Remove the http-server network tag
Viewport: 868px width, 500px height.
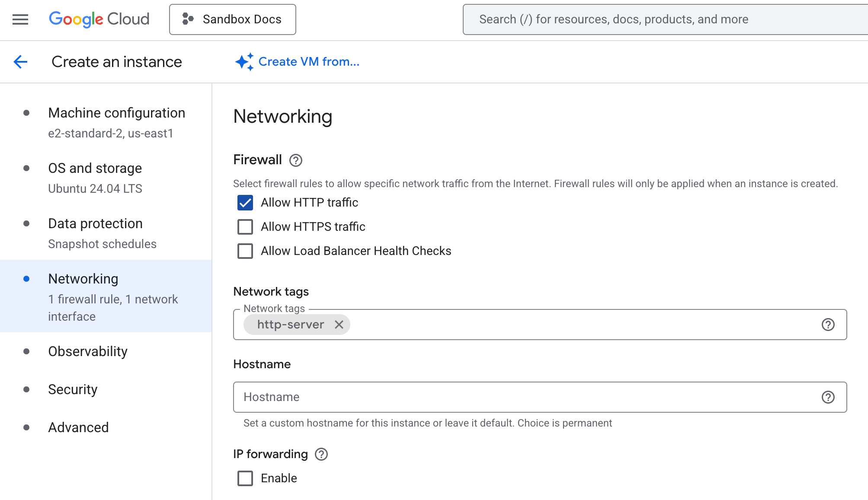tap(340, 325)
